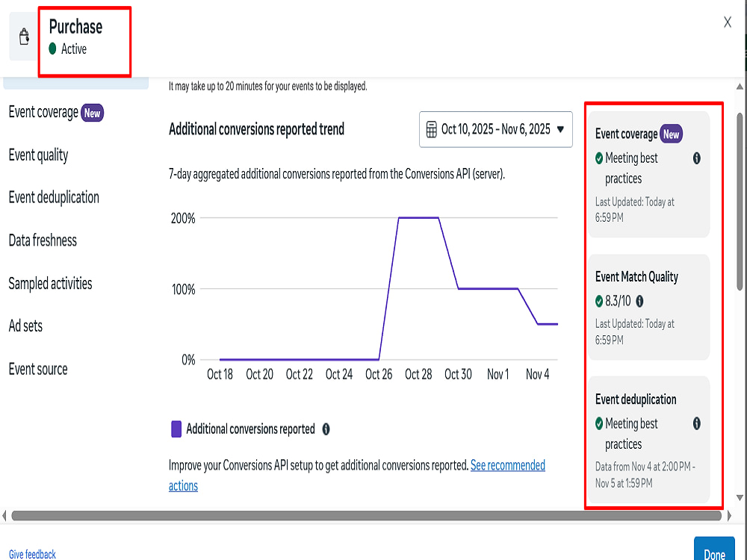The image size is (747, 560).
Task: Close the Purchase dialog with the X
Action: click(727, 22)
